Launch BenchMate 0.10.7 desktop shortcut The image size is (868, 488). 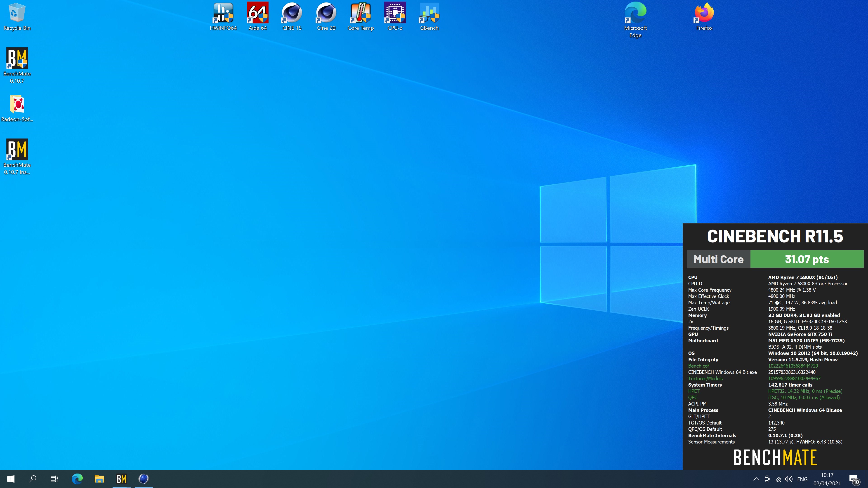pyautogui.click(x=17, y=65)
